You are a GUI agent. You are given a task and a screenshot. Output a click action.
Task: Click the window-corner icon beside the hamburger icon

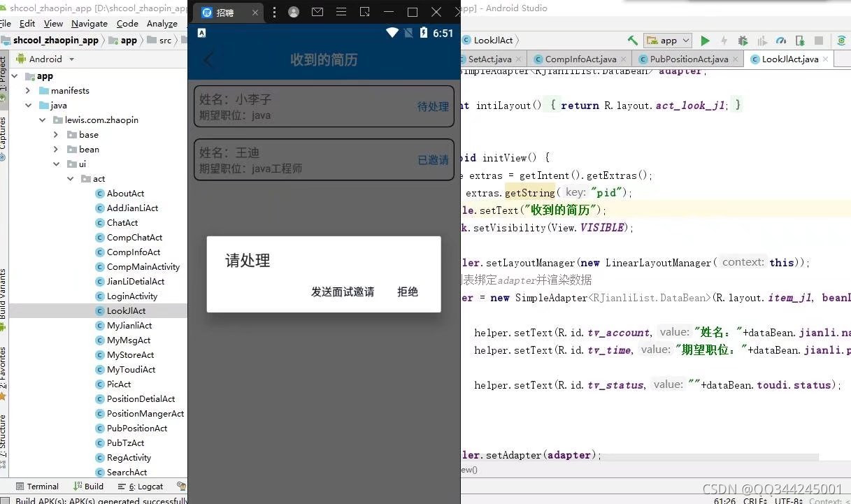[x=365, y=13]
